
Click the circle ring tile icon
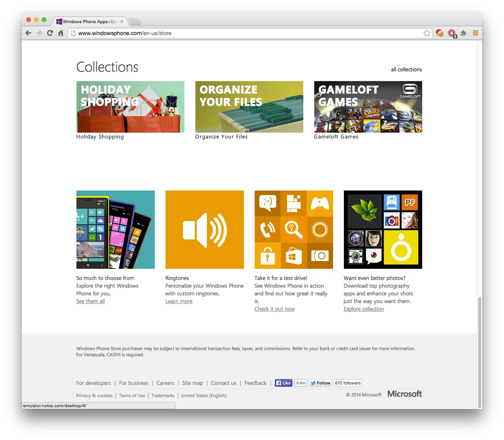(x=320, y=229)
